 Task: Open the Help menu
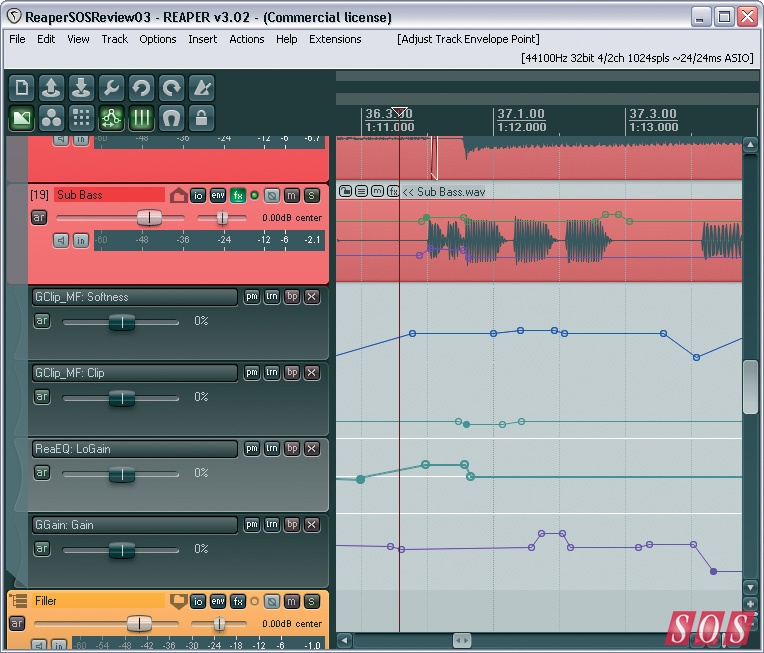tap(286, 39)
